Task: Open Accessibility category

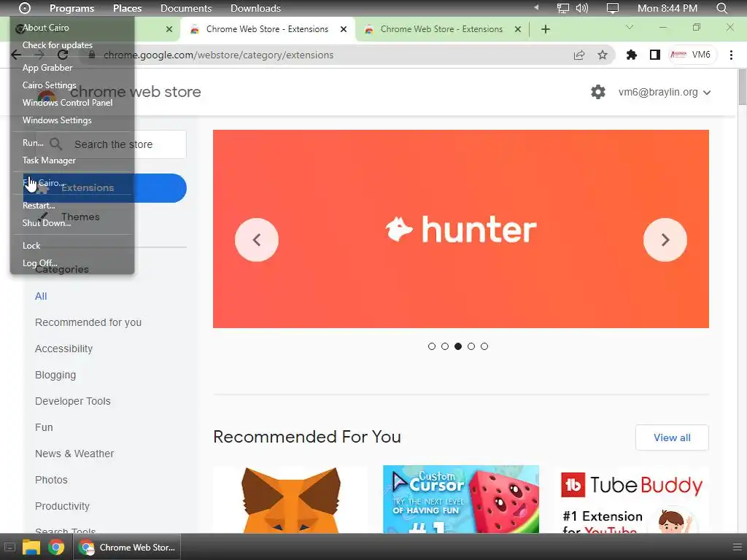Action: tap(64, 349)
